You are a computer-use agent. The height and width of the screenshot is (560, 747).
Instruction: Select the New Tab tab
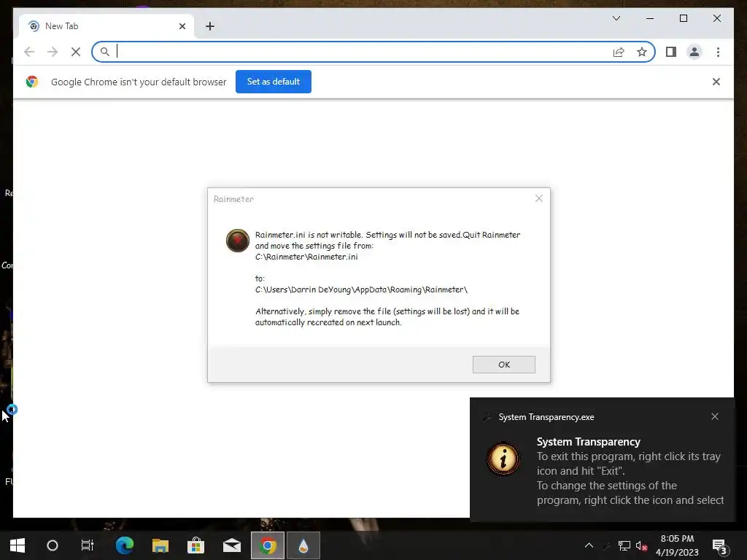(x=106, y=26)
